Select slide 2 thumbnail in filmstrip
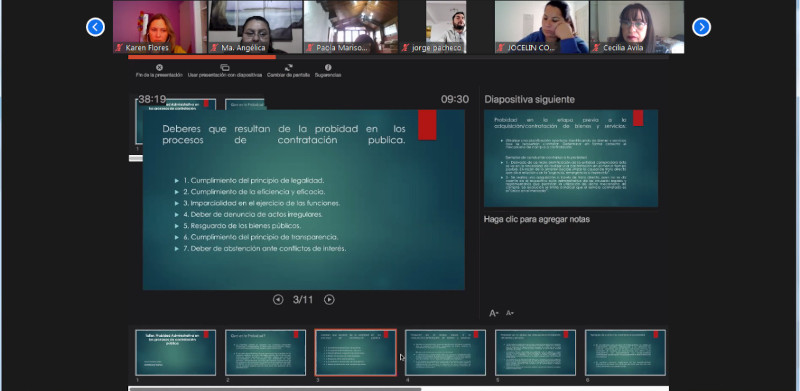 [265, 353]
